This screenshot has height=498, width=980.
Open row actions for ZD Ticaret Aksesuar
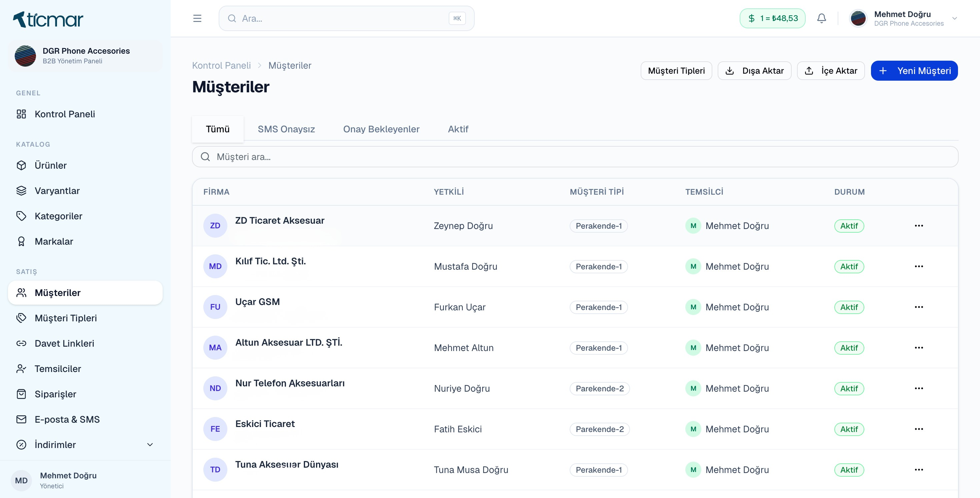pos(919,226)
